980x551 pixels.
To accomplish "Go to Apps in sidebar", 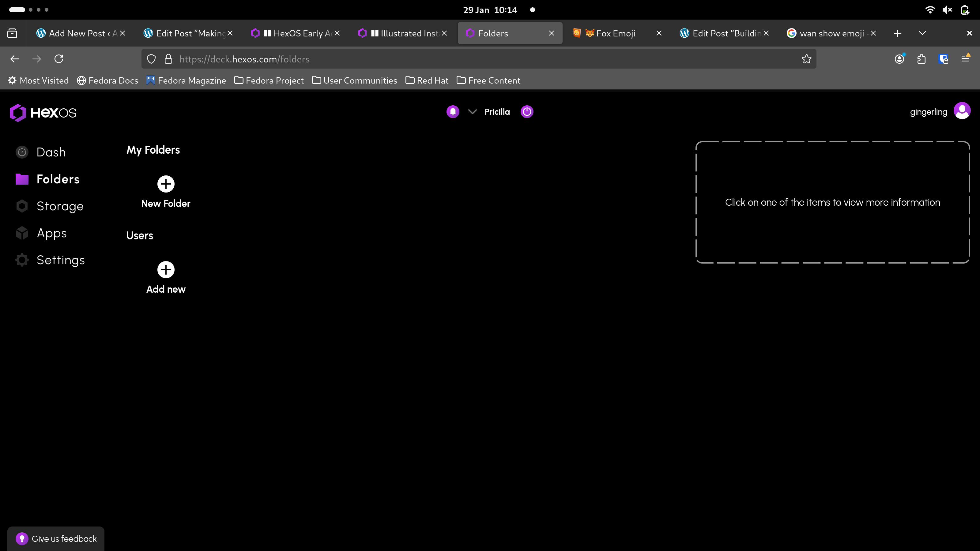I will (x=52, y=233).
